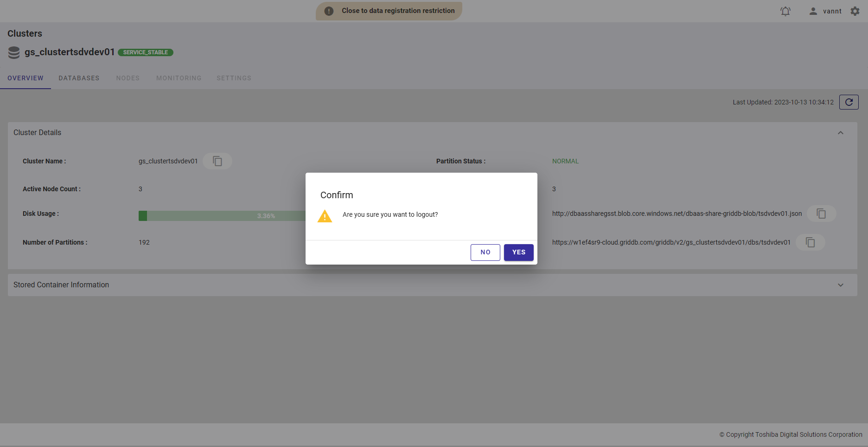Screen dimensions: 868x447
Task: Cancel logout with the NO button
Action: (x=485, y=252)
